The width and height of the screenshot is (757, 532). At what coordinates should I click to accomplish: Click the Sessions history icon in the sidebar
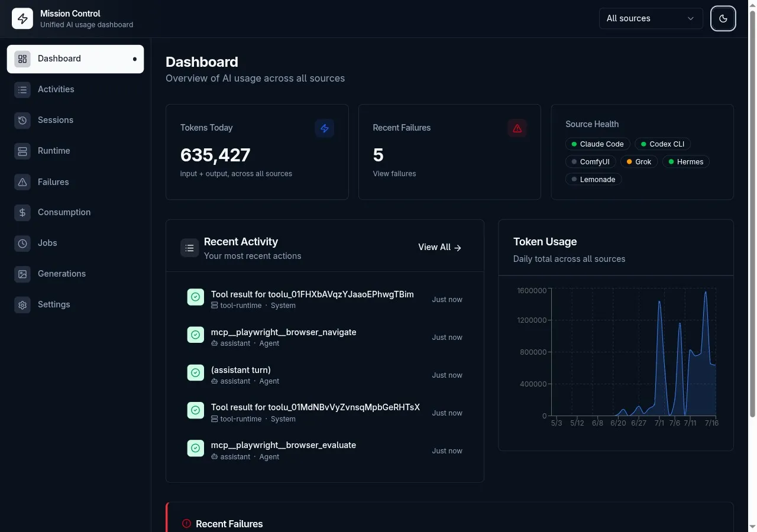[22, 120]
